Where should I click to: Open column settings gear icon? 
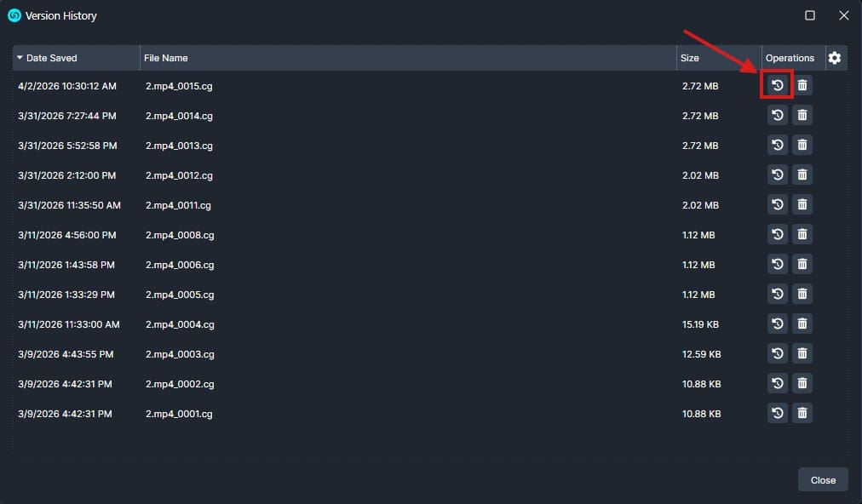point(835,58)
